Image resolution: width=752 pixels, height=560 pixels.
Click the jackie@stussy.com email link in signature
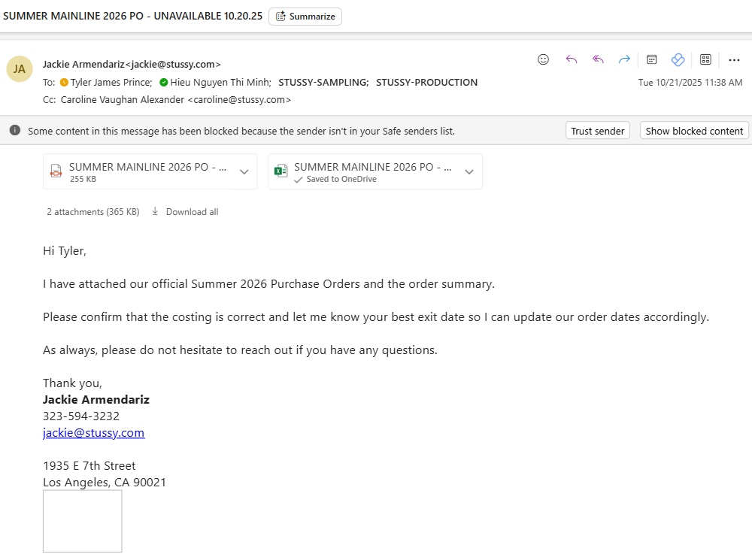pos(93,433)
